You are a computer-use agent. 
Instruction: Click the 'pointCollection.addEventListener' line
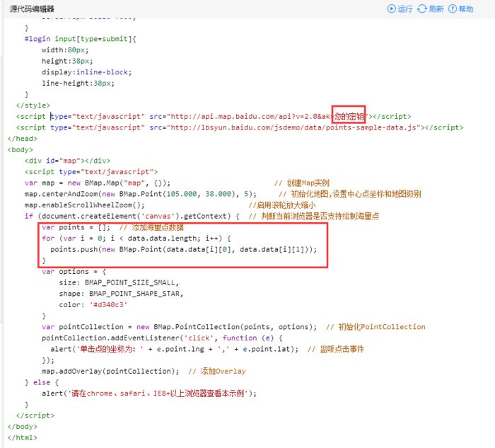[162, 338]
